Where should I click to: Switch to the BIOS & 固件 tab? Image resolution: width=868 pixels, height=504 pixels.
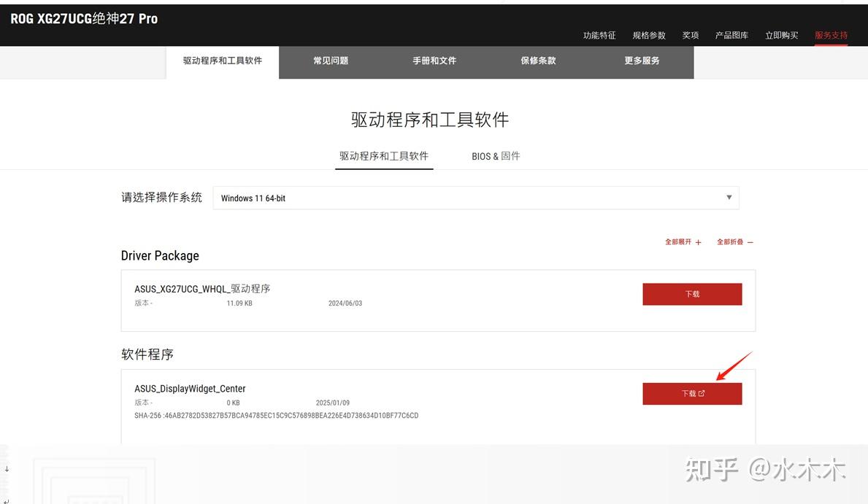click(496, 155)
